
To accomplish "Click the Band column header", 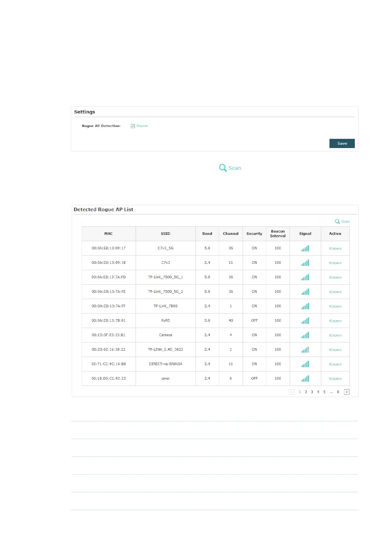I will 207,234.
